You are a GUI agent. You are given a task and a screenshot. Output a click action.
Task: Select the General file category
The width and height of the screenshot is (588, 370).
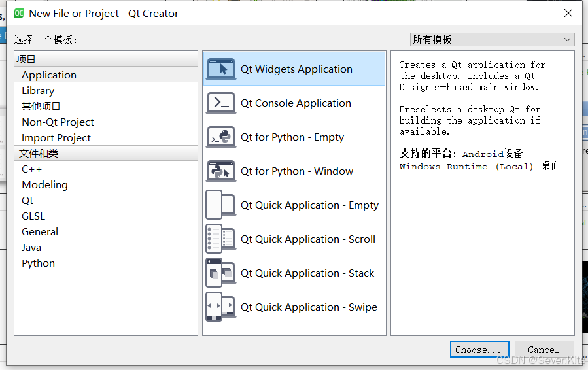click(106, 231)
